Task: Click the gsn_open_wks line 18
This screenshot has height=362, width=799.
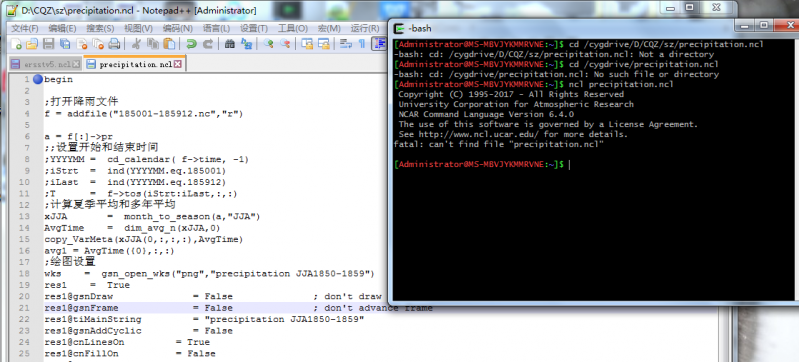Action: point(209,274)
